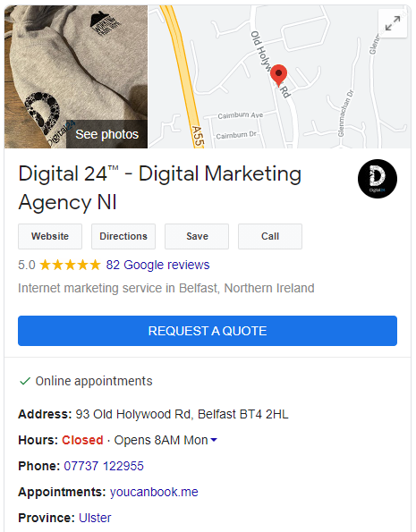Image resolution: width=416 pixels, height=532 pixels.
Task: Click the green Online appointments checkmark
Action: 25,382
